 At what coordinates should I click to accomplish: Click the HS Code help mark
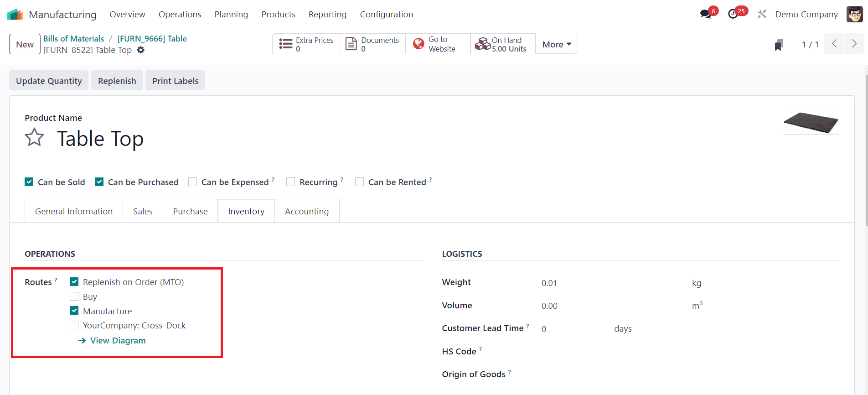click(x=480, y=349)
